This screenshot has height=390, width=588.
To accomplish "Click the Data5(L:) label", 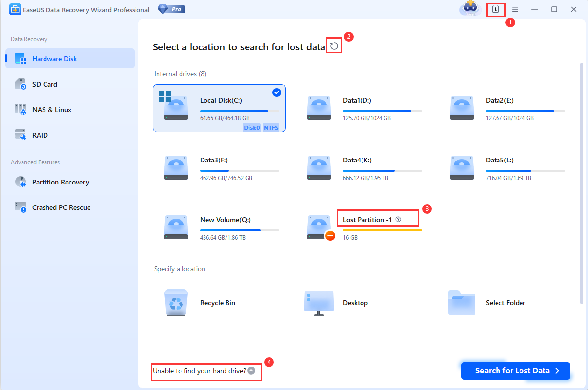I will click(499, 160).
